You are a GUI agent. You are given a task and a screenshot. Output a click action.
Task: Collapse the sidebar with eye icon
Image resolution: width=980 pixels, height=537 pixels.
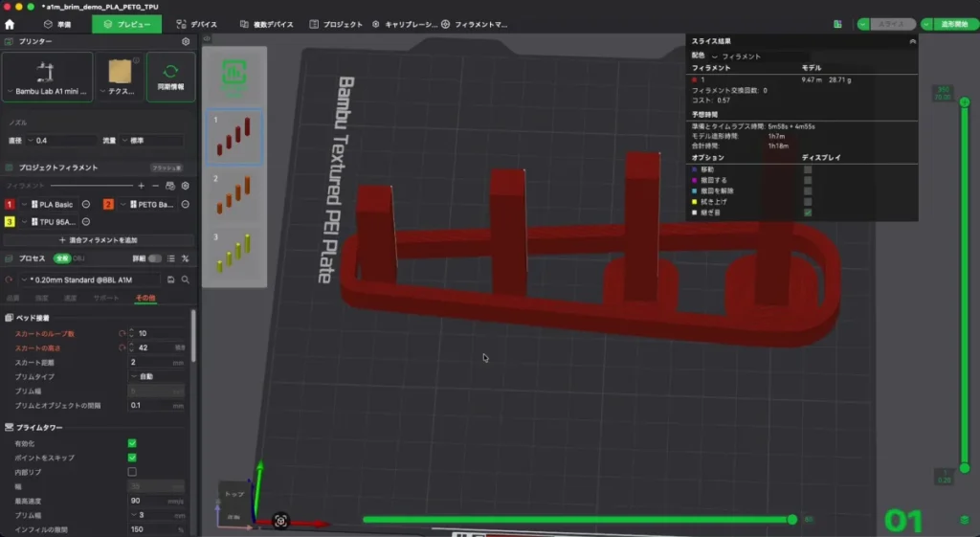coord(207,38)
